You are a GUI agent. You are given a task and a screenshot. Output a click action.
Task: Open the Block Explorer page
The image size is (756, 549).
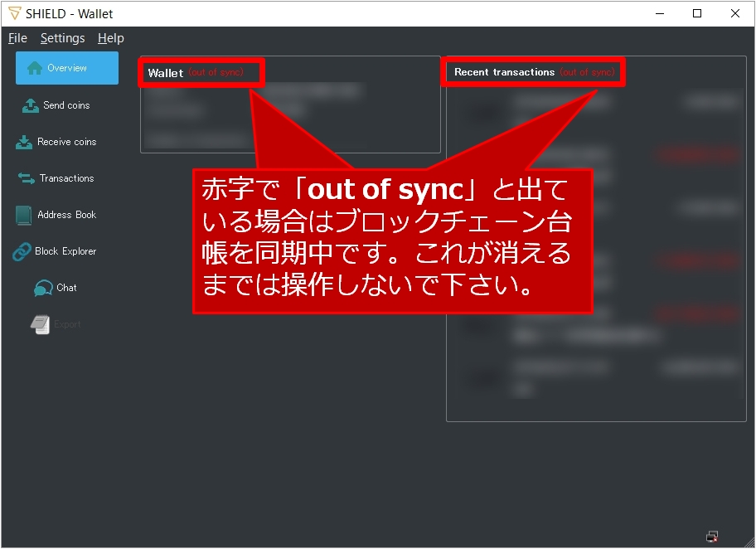65,251
